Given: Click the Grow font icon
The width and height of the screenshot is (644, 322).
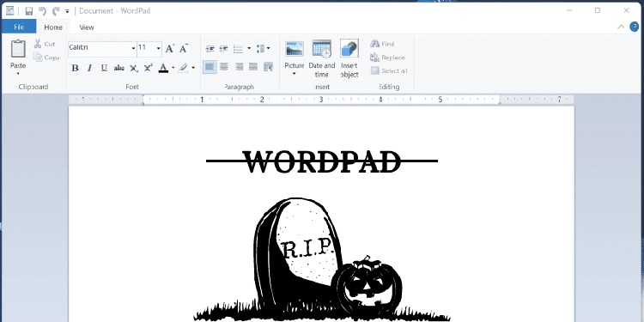Looking at the screenshot, I should point(170,48).
